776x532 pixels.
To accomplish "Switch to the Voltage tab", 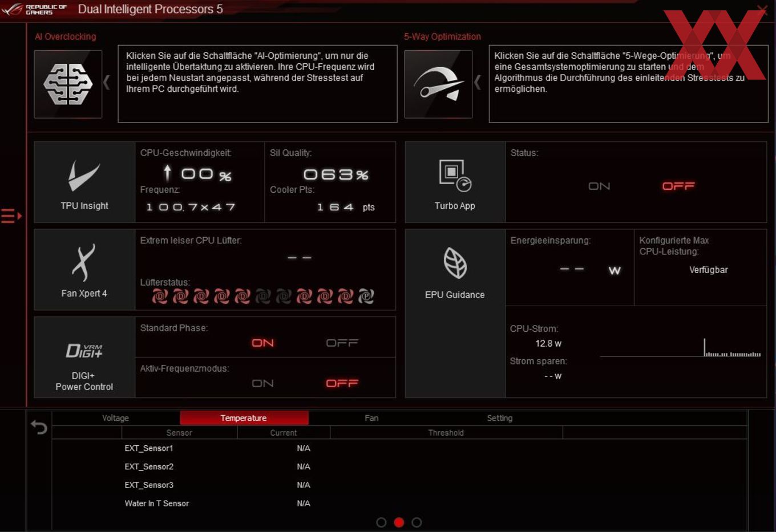I will tap(116, 418).
